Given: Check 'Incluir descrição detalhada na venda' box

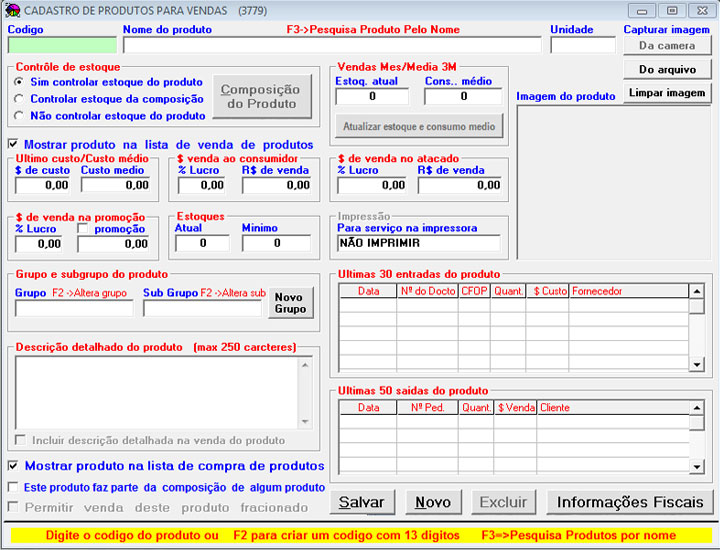Looking at the screenshot, I should pyautogui.click(x=20, y=440).
